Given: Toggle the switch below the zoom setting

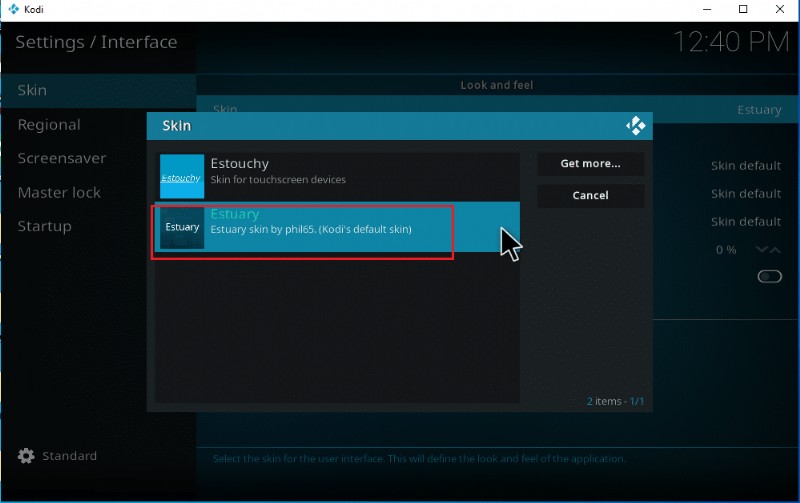Looking at the screenshot, I should tap(769, 276).
